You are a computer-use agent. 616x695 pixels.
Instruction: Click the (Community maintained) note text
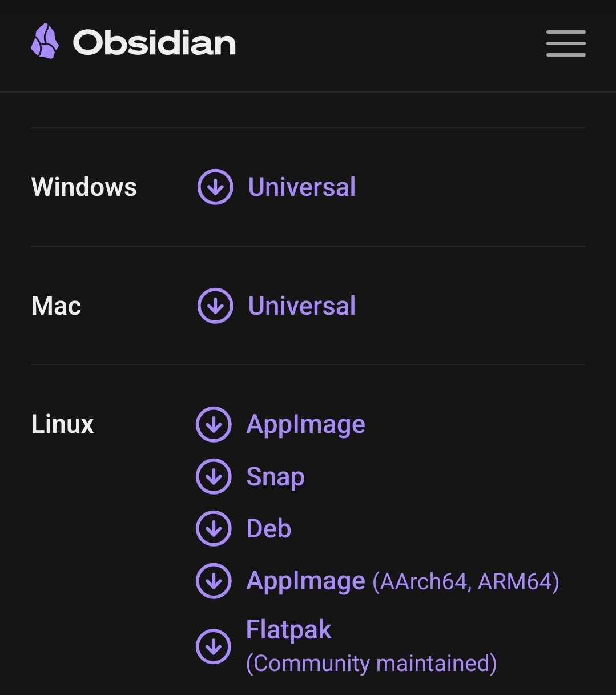pyautogui.click(x=371, y=664)
